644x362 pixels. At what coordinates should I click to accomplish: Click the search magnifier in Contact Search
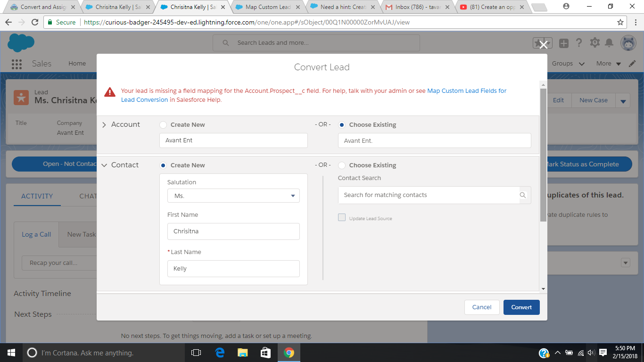point(523,195)
